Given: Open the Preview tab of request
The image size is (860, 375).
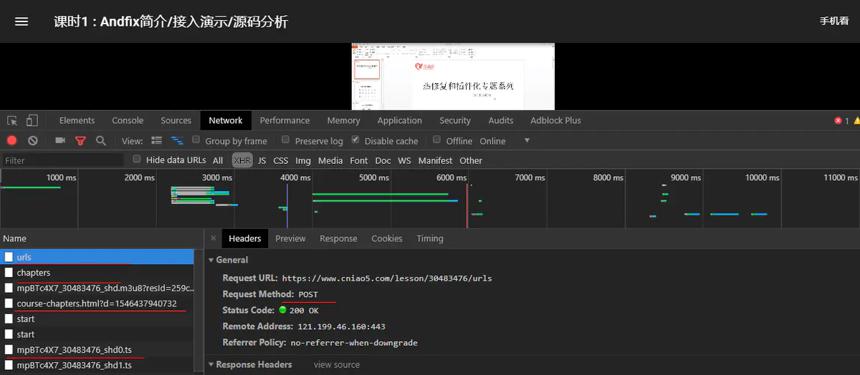Looking at the screenshot, I should (291, 238).
